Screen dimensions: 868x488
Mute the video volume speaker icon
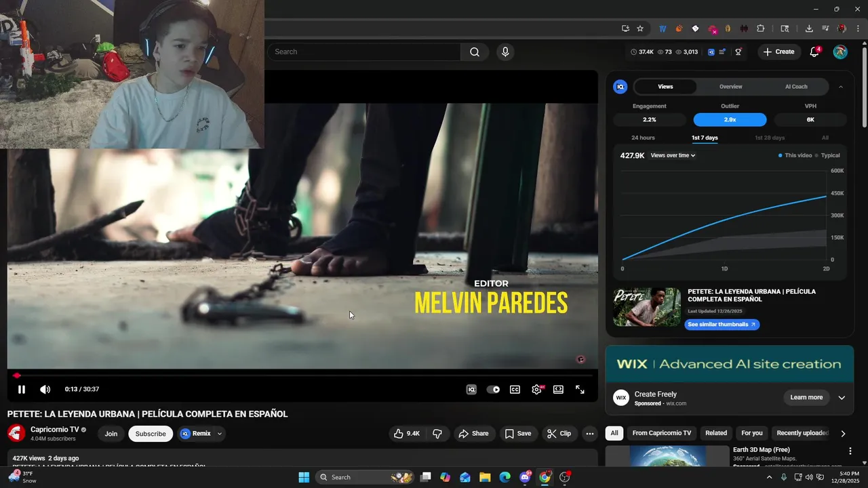(x=45, y=390)
